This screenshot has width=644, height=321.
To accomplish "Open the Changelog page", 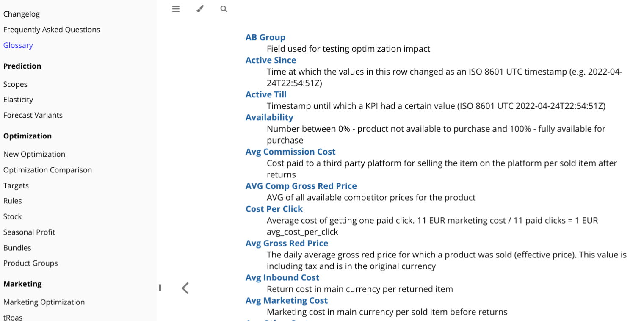I will click(x=22, y=14).
